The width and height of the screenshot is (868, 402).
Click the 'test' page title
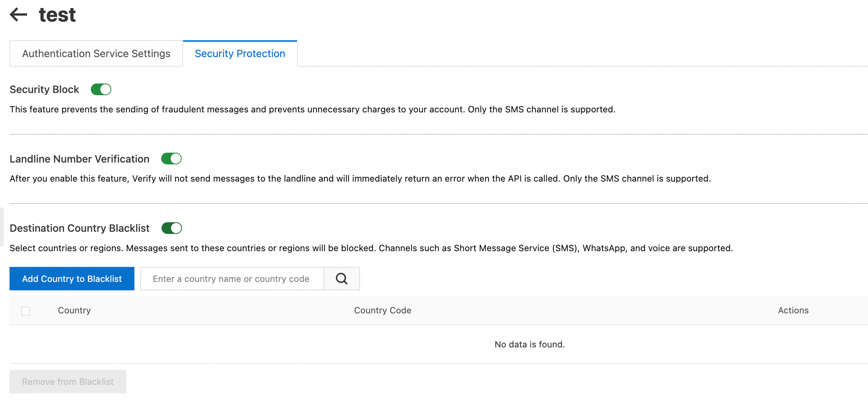point(57,15)
